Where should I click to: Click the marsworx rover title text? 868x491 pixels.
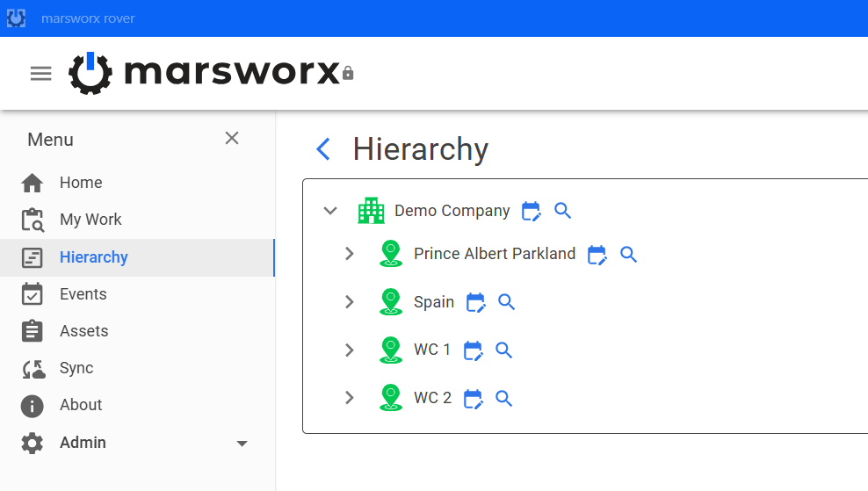[88, 18]
